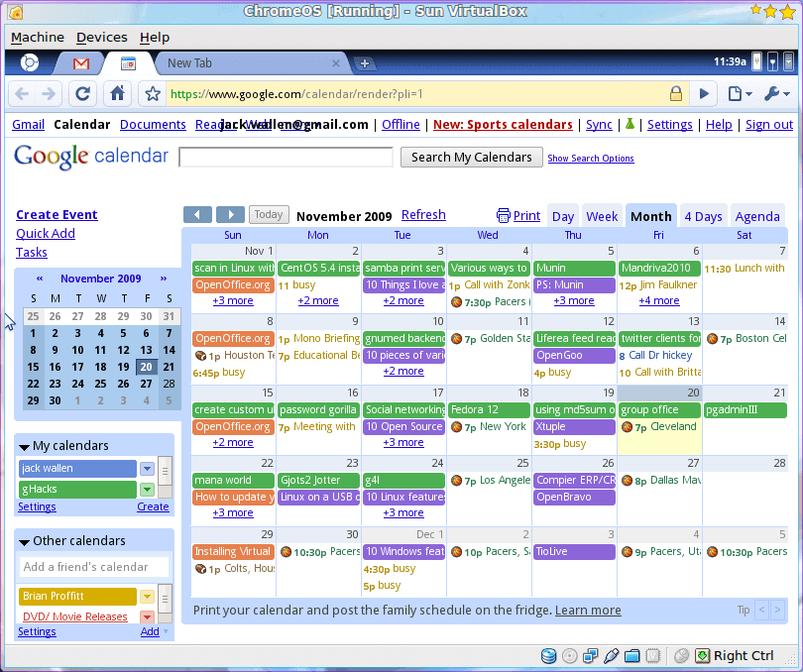The image size is (803, 672).
Task: Open the wrench tools menu
Action: click(x=776, y=94)
